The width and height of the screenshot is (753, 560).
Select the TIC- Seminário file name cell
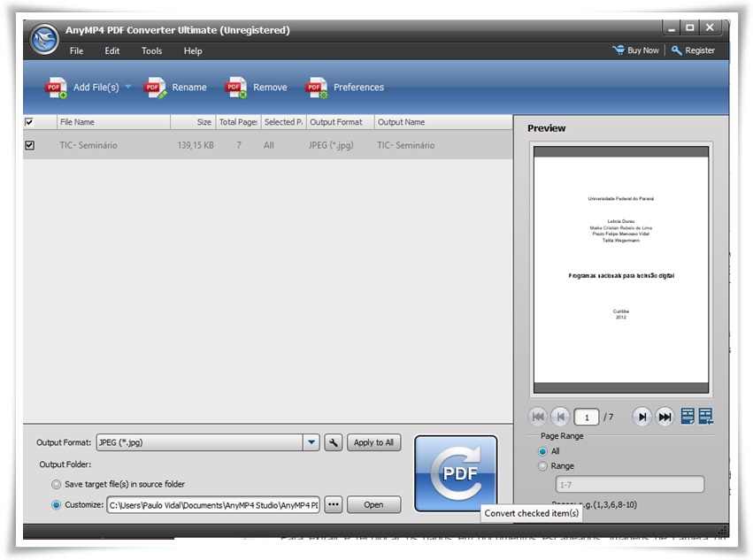click(88, 145)
